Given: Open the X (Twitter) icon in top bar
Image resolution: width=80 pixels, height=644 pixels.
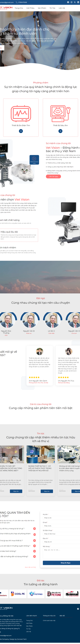Looking at the screenshot, I should click(75, 2).
